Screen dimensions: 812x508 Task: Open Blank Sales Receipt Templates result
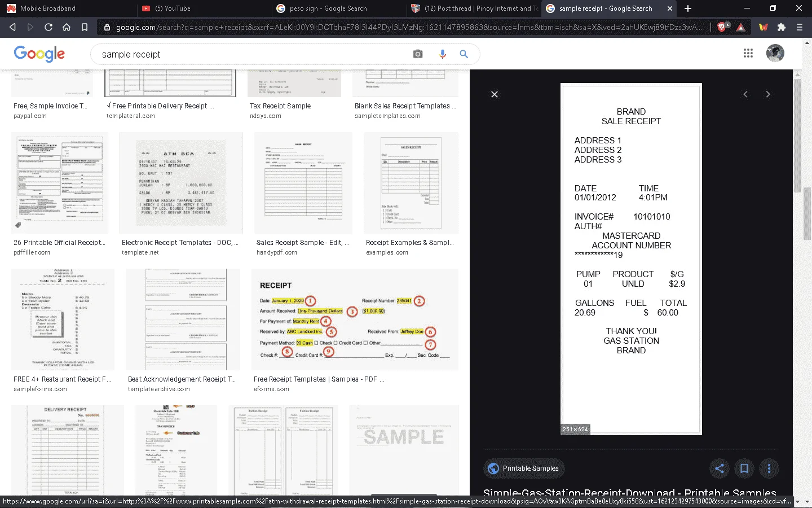click(x=405, y=106)
